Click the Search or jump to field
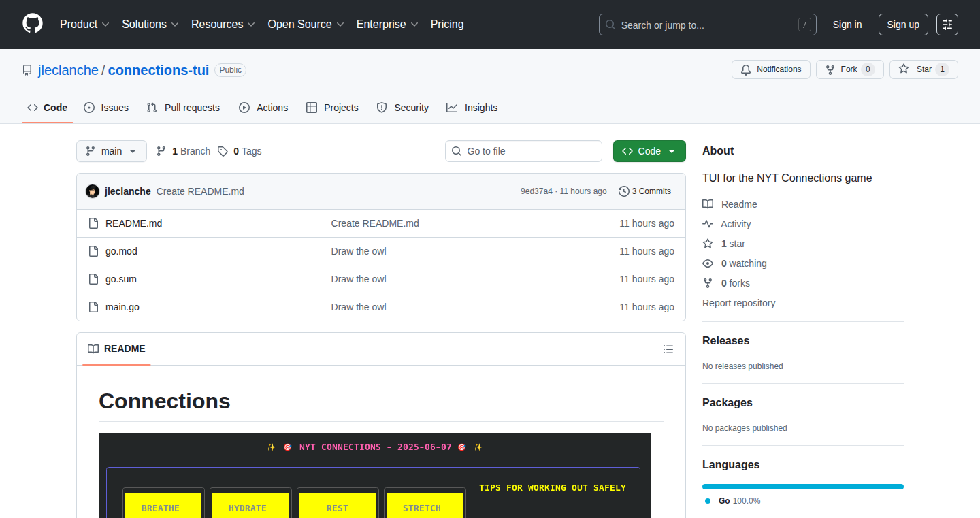980x518 pixels. pyautogui.click(x=708, y=25)
